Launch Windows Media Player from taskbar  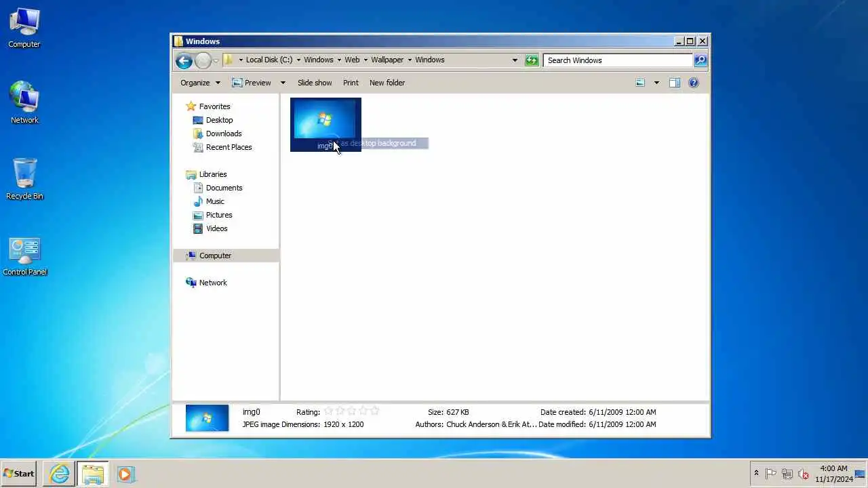point(125,474)
